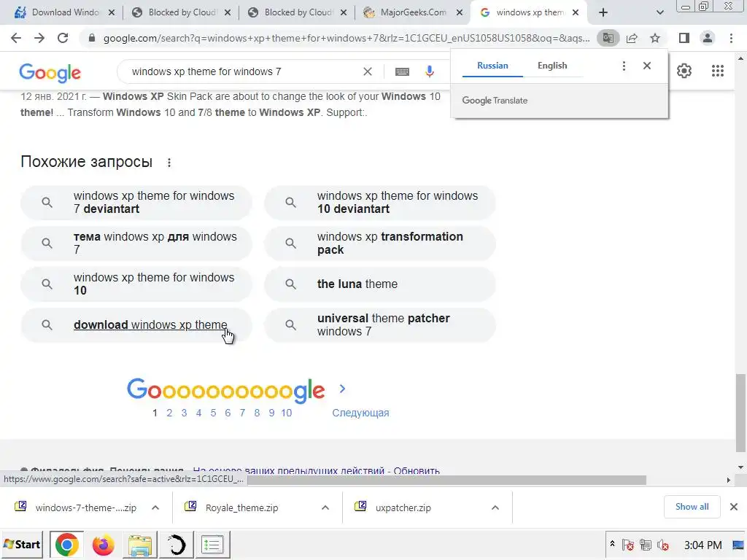Start voice search with the microphone icon
747x560 pixels.
pos(429,71)
